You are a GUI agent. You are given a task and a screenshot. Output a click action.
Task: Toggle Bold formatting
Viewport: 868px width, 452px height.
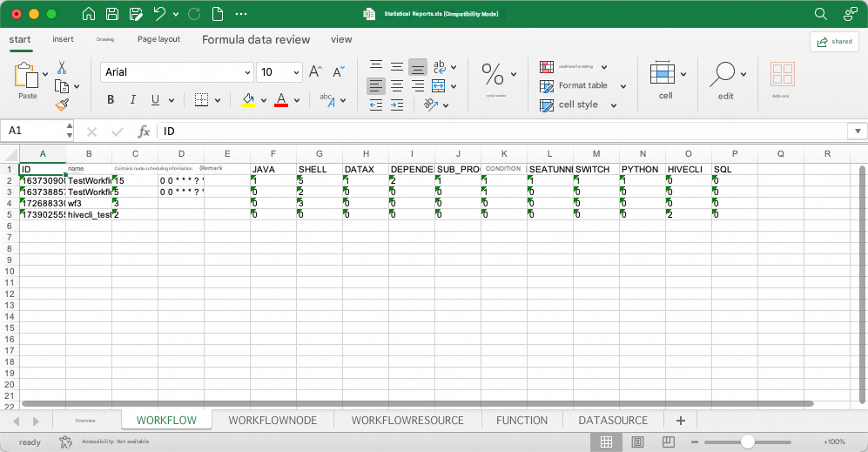(111, 99)
